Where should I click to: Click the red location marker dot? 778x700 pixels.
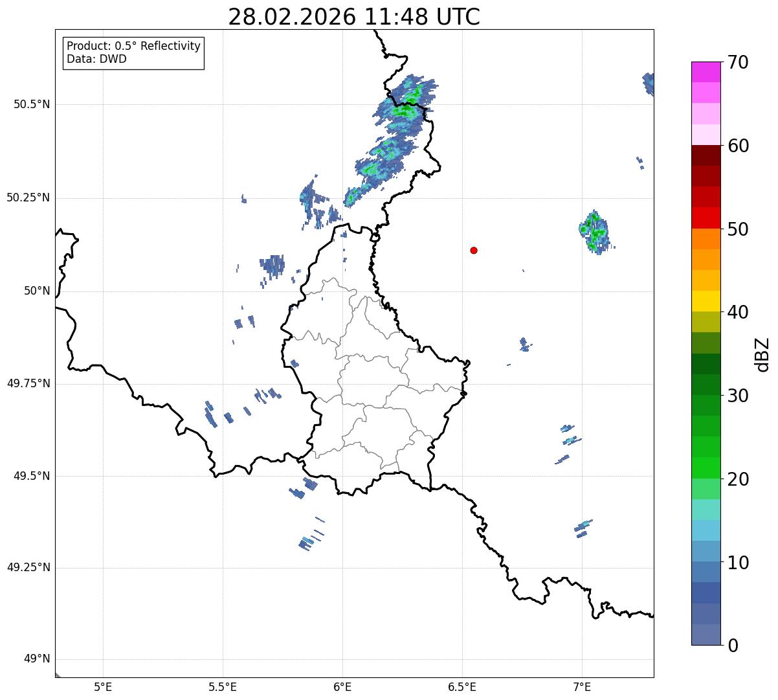tap(474, 250)
